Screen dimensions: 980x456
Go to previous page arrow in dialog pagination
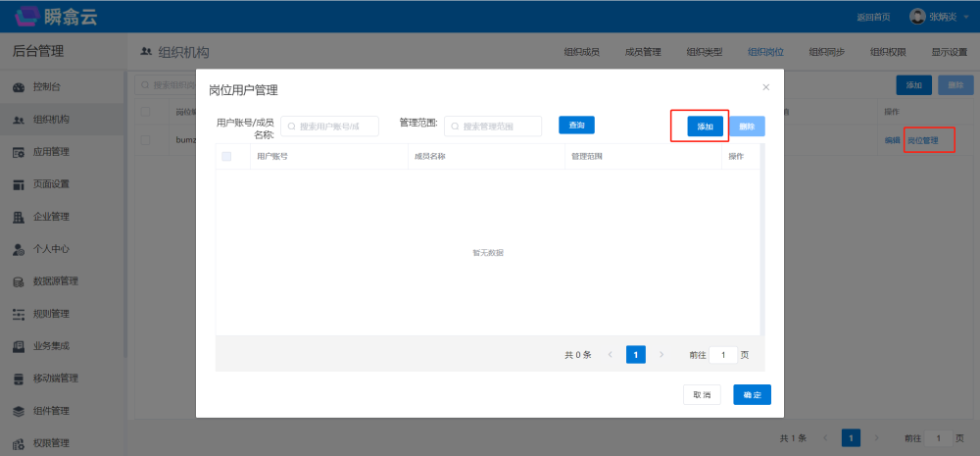click(611, 354)
